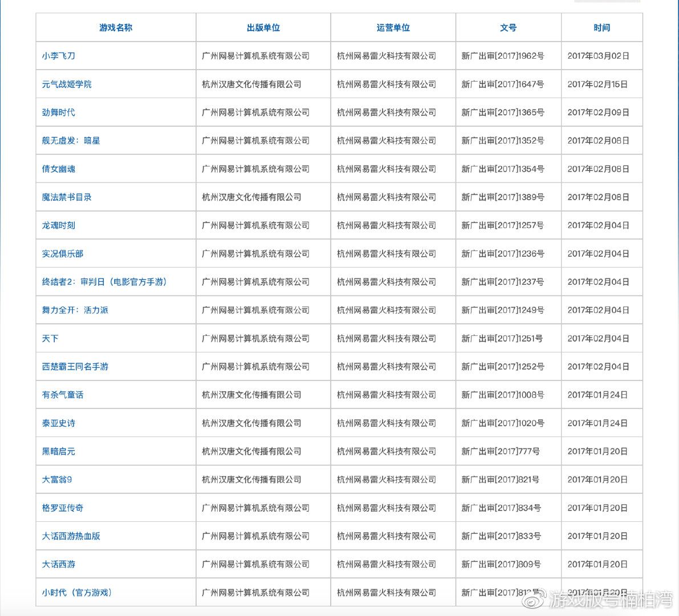Click the 文号 column header
679x616 pixels.
coord(509,28)
